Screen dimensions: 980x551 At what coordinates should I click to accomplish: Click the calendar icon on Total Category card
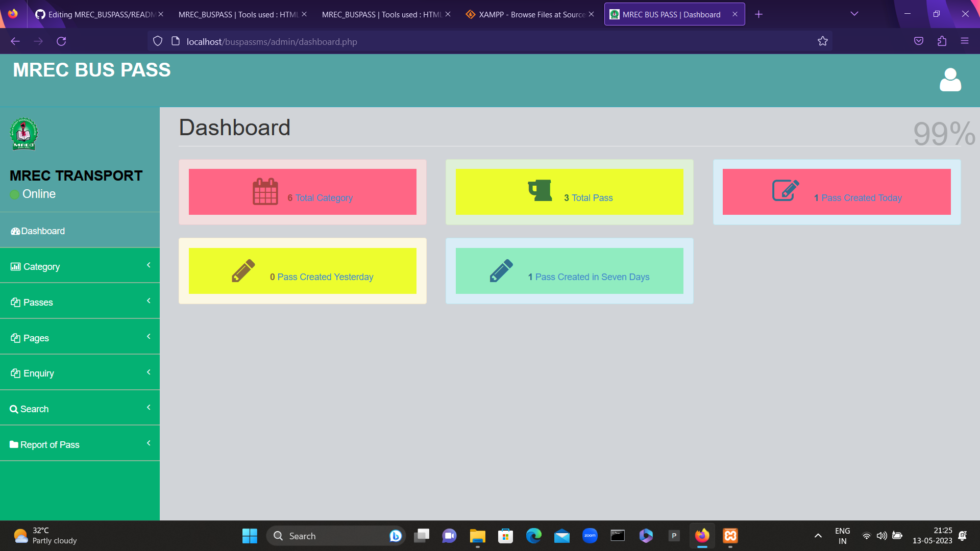pyautogui.click(x=265, y=191)
